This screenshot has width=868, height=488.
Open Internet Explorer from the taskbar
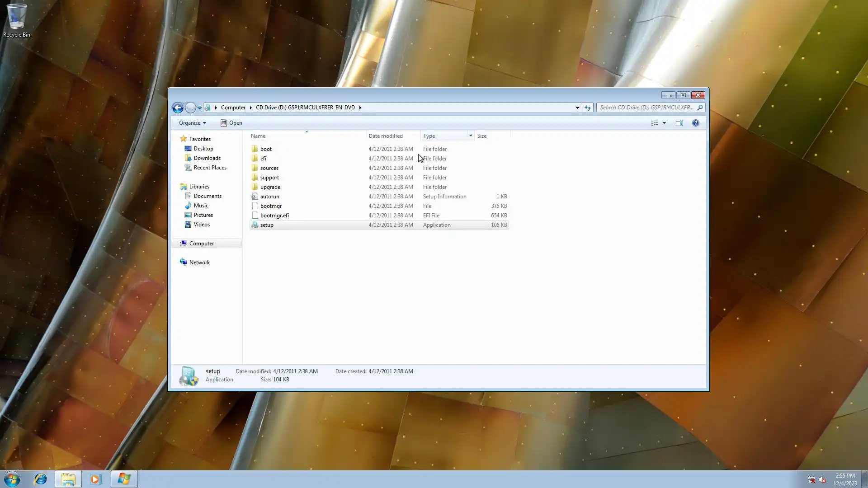(41, 479)
